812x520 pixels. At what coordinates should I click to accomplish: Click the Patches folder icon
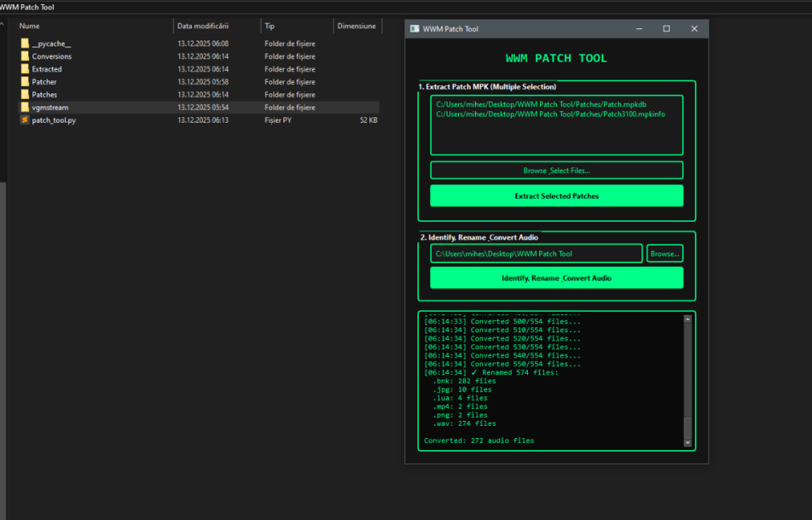pos(24,95)
